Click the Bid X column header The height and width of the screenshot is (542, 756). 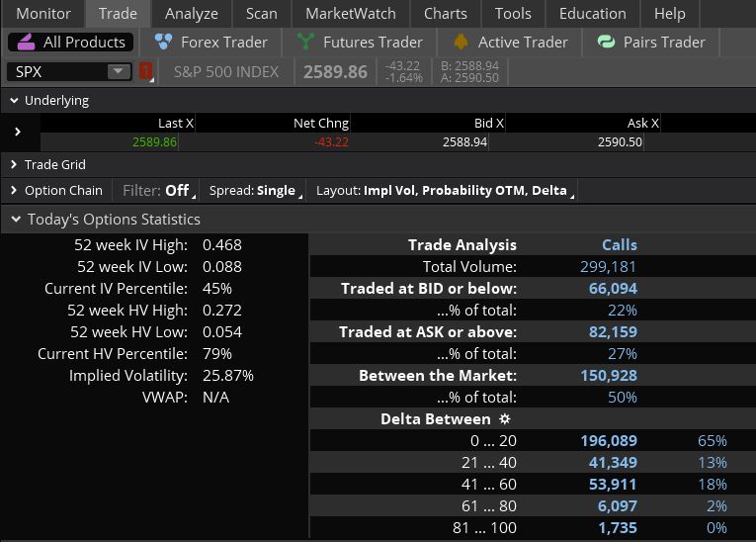click(489, 123)
